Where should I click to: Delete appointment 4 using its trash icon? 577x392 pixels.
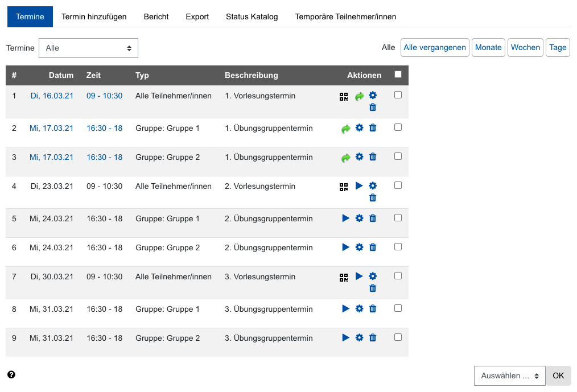click(373, 197)
